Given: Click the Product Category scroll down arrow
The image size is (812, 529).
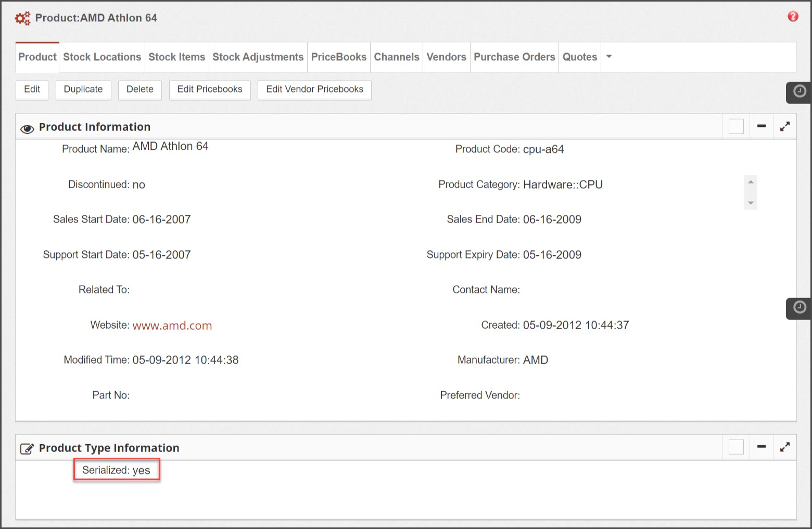Looking at the screenshot, I should (751, 203).
